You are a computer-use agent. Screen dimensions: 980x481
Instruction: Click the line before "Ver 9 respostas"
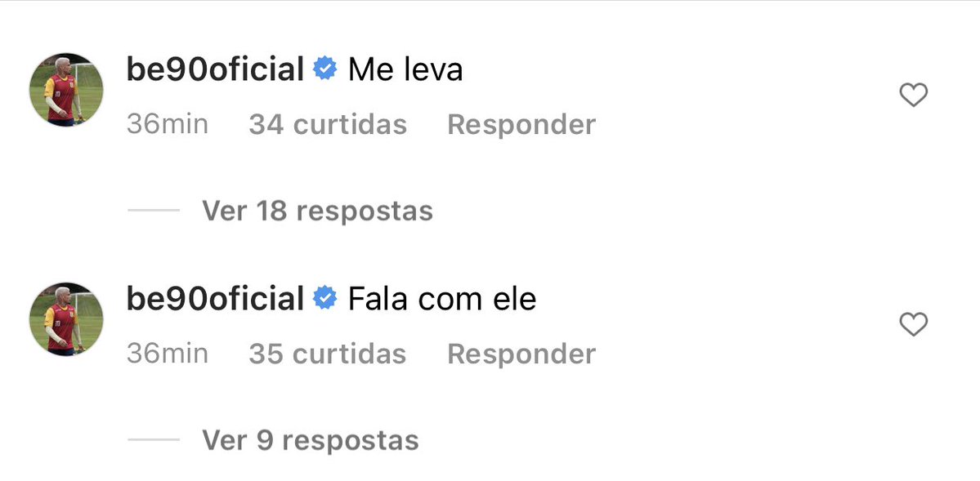[x=154, y=440]
